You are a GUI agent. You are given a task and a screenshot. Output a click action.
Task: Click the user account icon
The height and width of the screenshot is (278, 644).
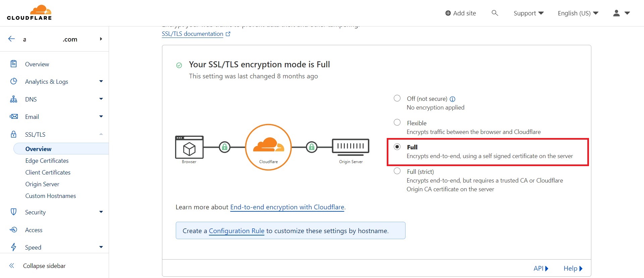click(x=616, y=13)
